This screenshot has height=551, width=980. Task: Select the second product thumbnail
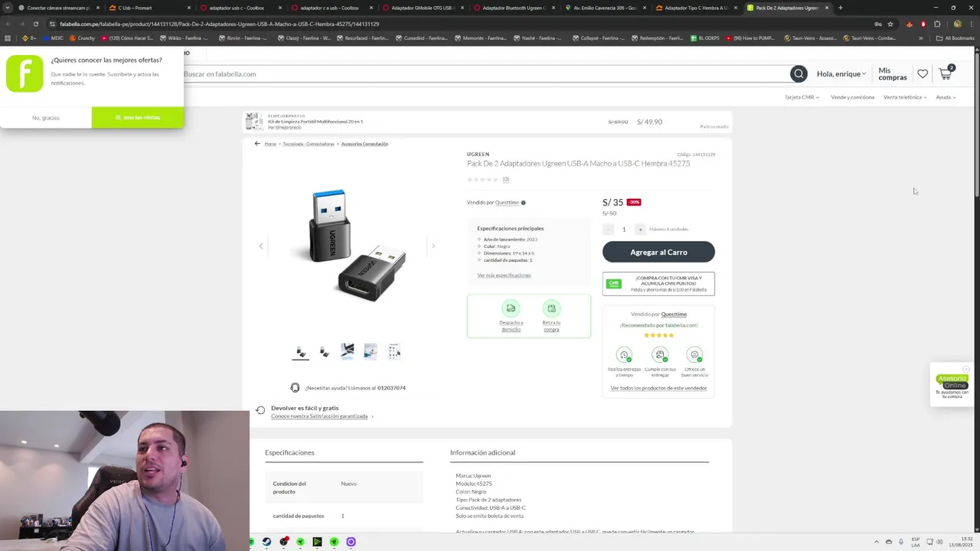coord(324,351)
